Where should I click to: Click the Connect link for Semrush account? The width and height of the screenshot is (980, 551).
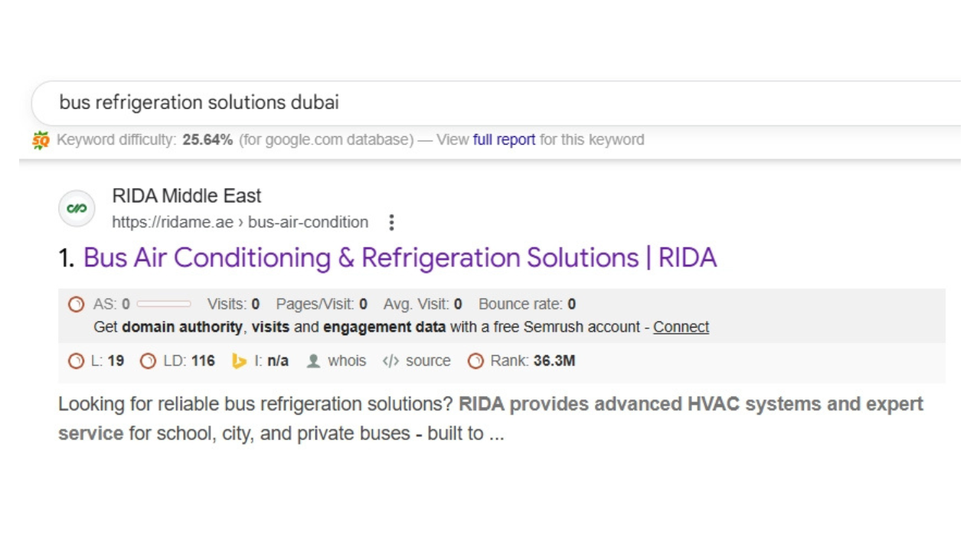point(681,327)
